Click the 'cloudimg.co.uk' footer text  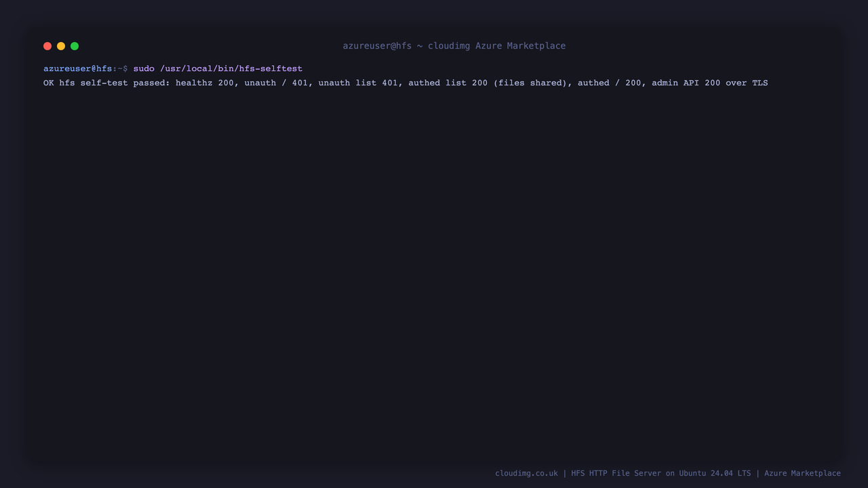click(526, 473)
